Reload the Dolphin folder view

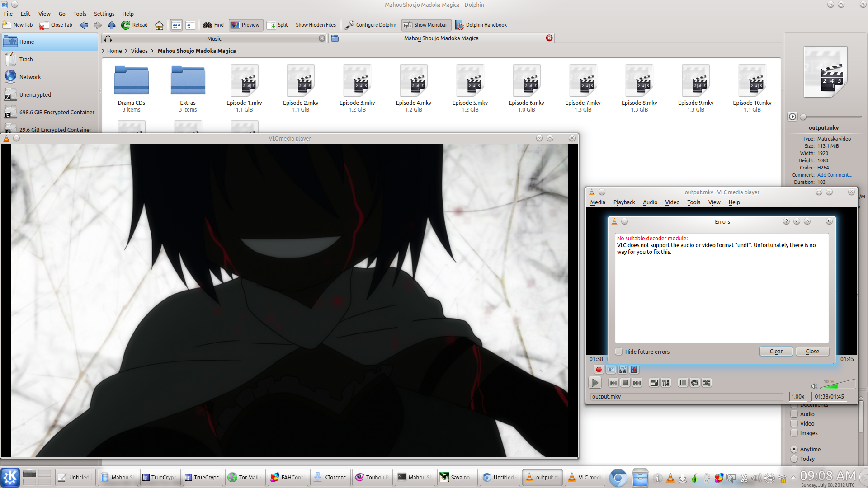click(x=134, y=25)
